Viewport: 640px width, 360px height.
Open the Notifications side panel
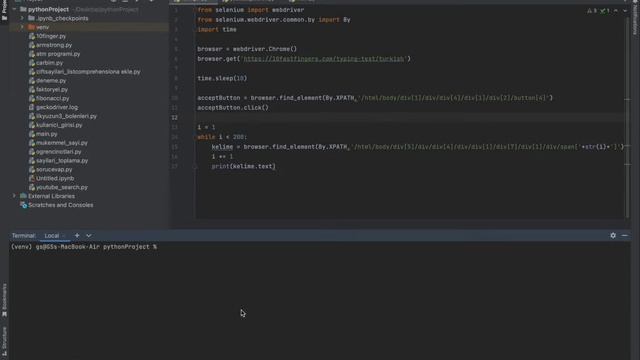(x=636, y=17)
